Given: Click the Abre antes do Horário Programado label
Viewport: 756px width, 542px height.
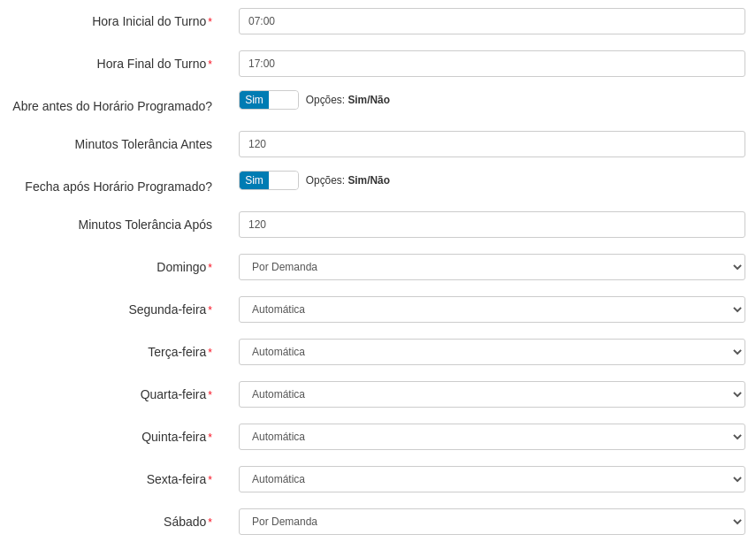Looking at the screenshot, I should point(112,106).
